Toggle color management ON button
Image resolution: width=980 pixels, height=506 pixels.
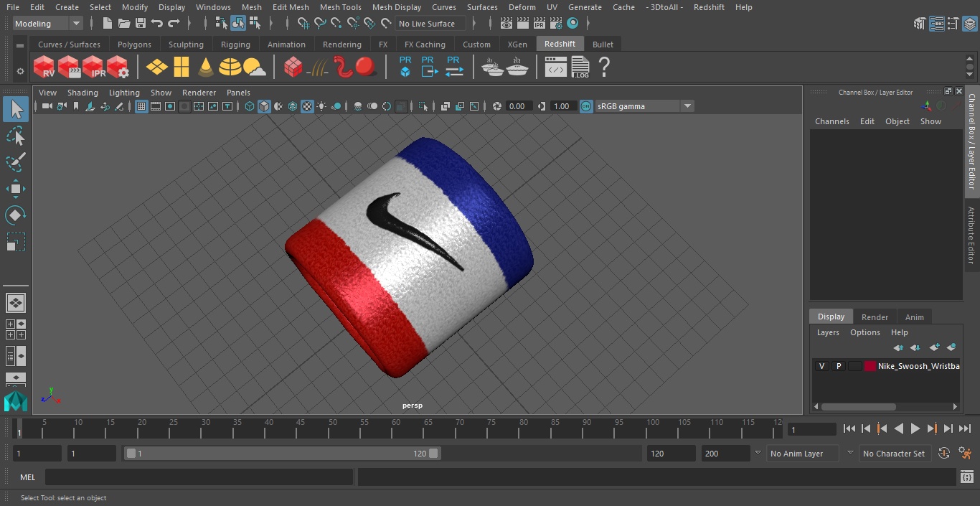tap(586, 106)
